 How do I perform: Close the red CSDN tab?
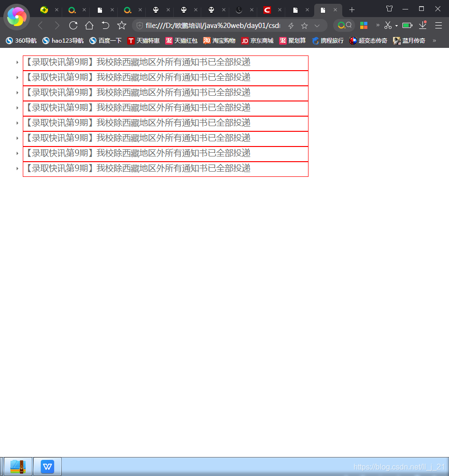pos(280,10)
